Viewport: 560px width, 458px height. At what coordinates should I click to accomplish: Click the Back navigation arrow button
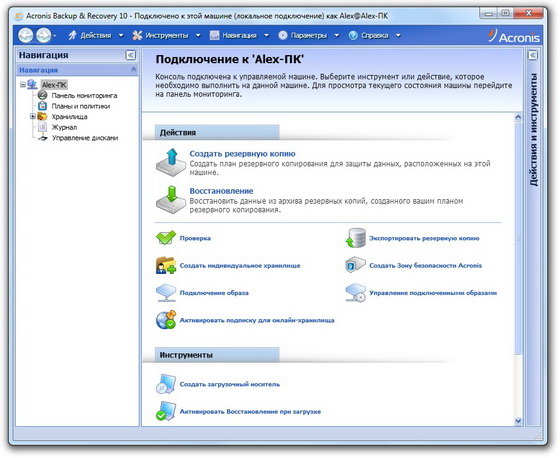click(25, 35)
